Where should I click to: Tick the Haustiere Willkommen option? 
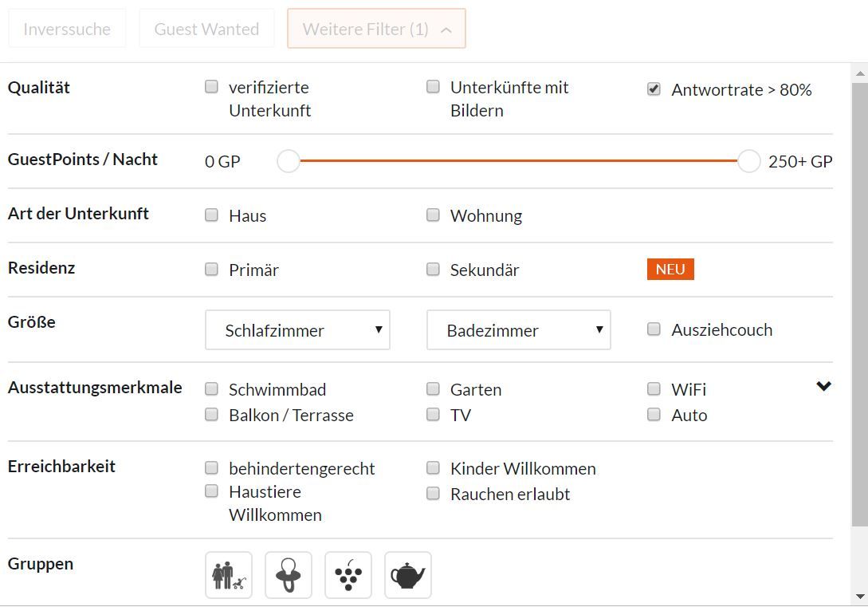[x=211, y=491]
